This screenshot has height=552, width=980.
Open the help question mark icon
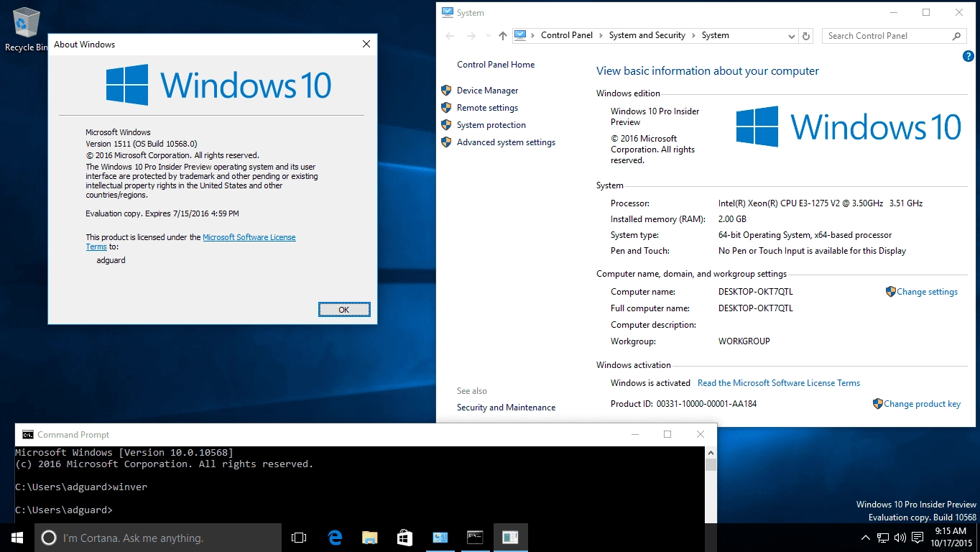[x=967, y=56]
